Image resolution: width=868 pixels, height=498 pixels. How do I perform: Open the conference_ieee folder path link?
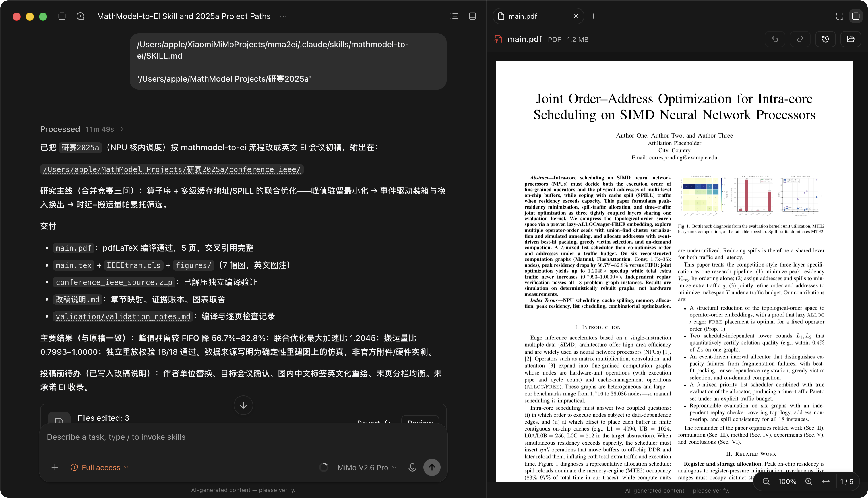pyautogui.click(x=172, y=169)
